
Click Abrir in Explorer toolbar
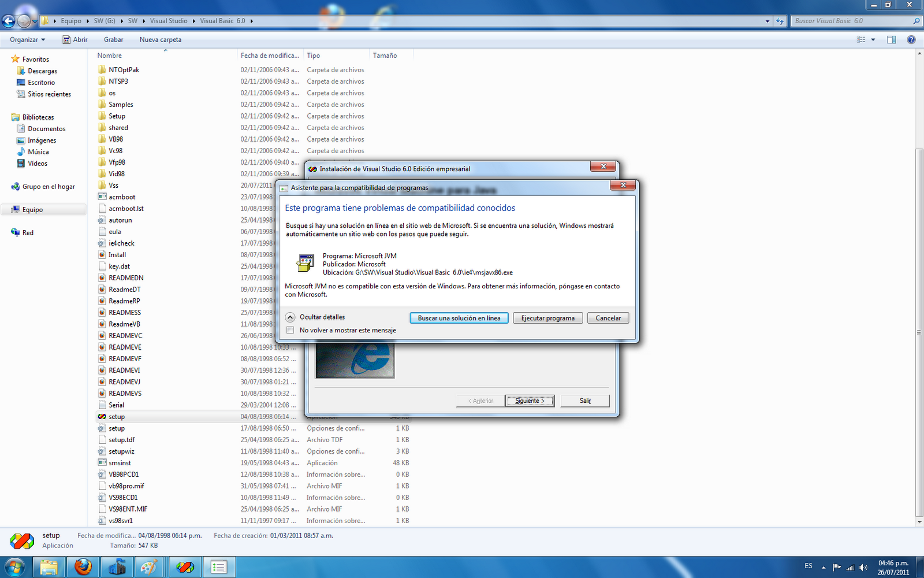[75, 39]
